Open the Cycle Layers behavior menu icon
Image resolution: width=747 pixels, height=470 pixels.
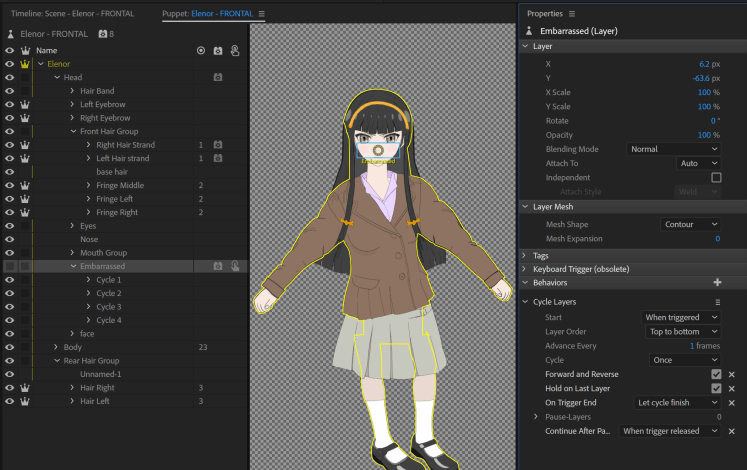point(716,301)
